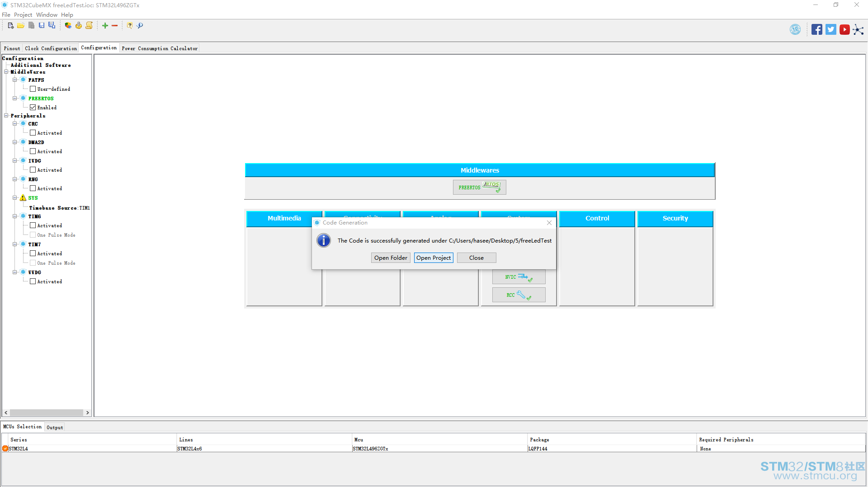868x487 pixels.
Task: Switch to the Clock Configuration tab
Action: tap(51, 48)
